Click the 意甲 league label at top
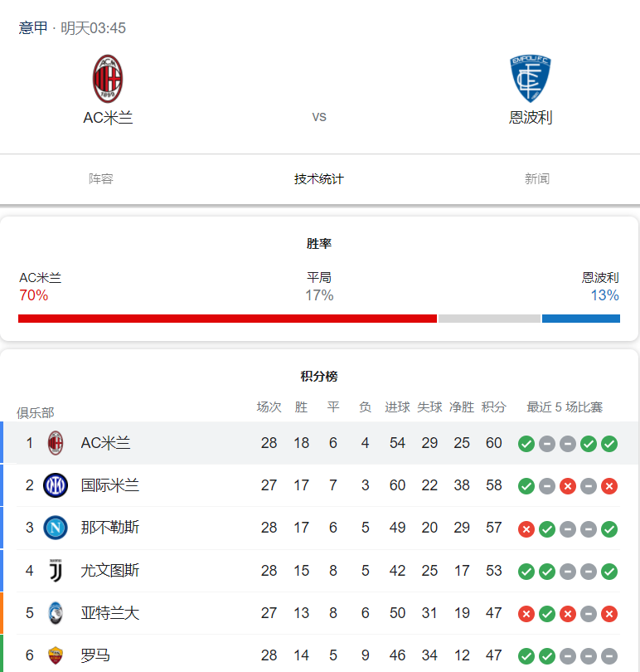Screen dimensions: 640x672 (x=33, y=28)
